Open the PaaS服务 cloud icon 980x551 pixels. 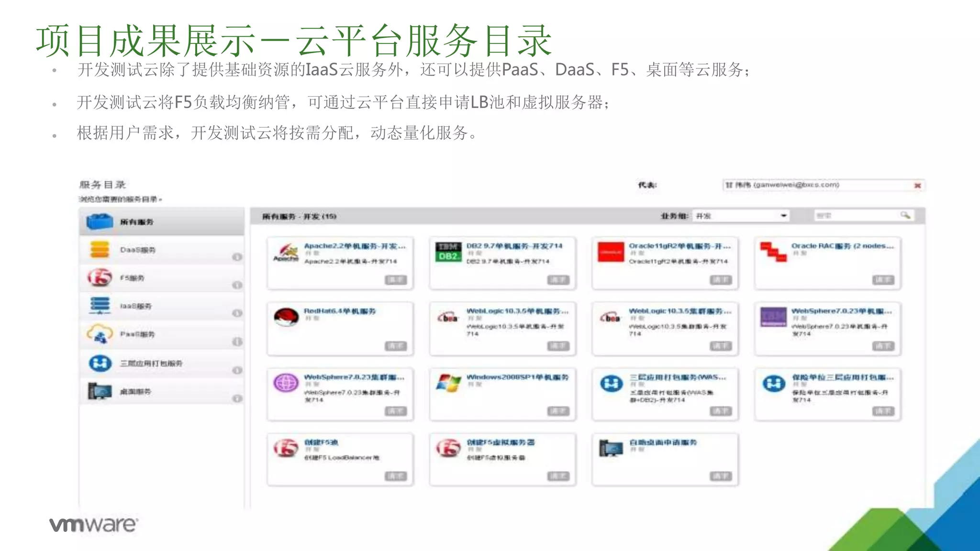tap(100, 334)
